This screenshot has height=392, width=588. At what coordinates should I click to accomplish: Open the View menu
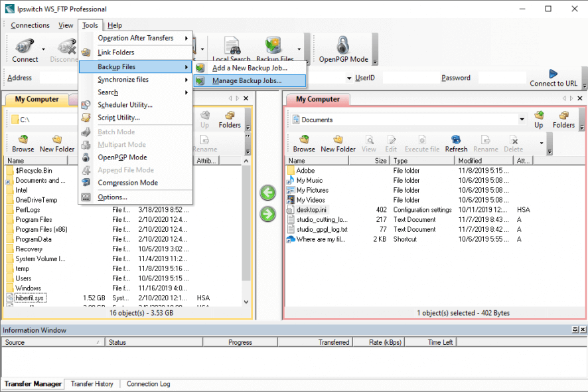click(66, 25)
